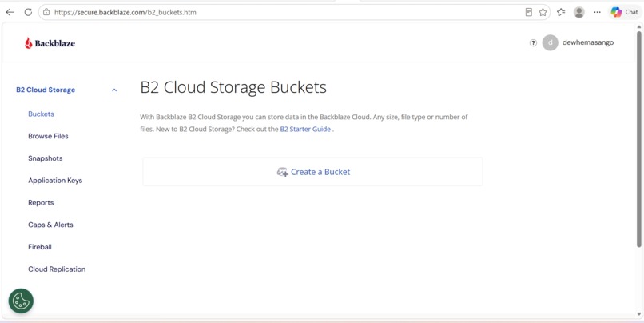The height and width of the screenshot is (323, 644).
Task: Click the scrollbar down arrow
Action: point(639,315)
